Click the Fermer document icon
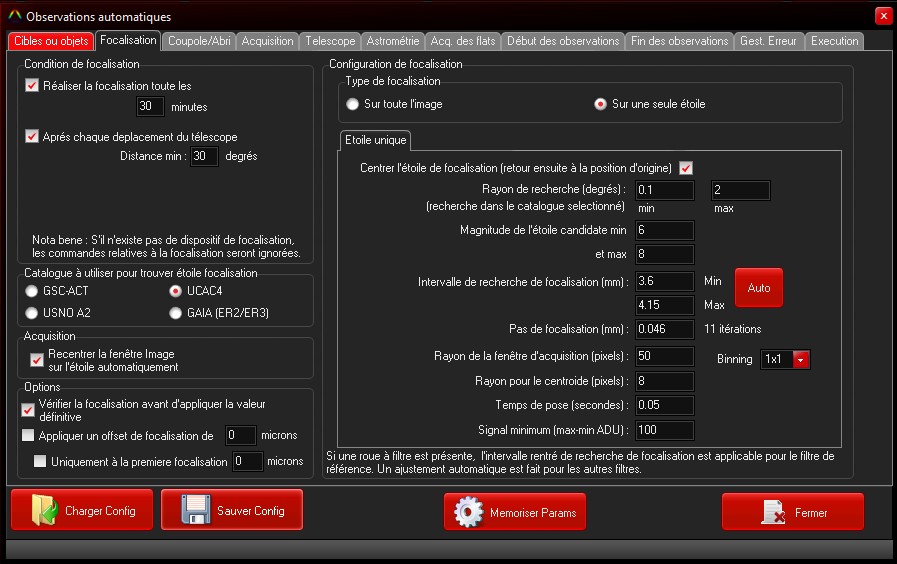This screenshot has width=897, height=564. (773, 512)
